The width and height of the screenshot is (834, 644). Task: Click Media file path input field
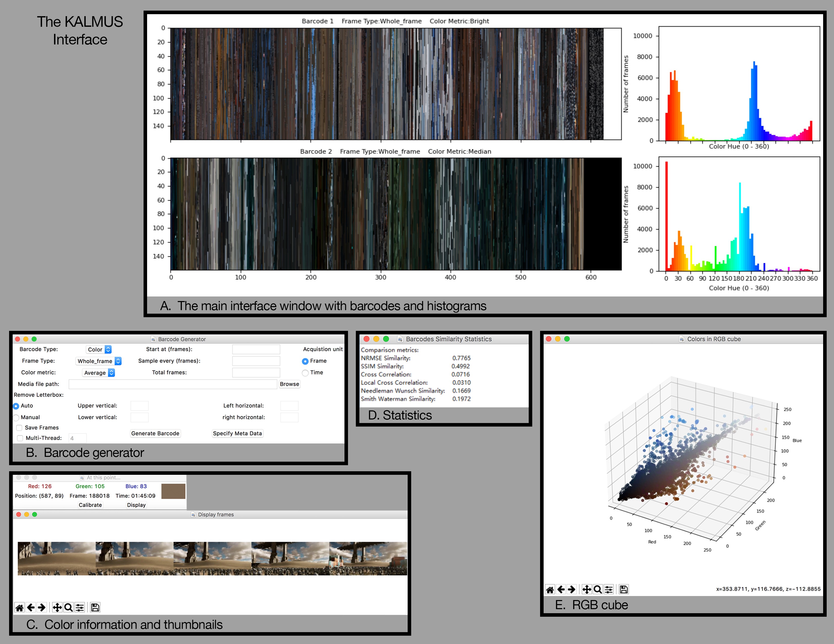[173, 384]
